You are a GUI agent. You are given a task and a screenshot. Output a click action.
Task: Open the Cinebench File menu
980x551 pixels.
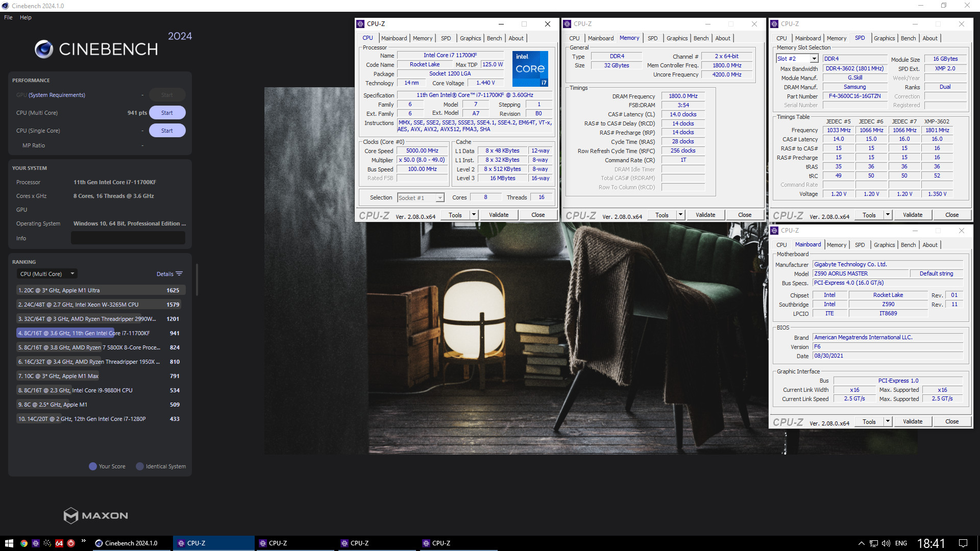pyautogui.click(x=8, y=17)
